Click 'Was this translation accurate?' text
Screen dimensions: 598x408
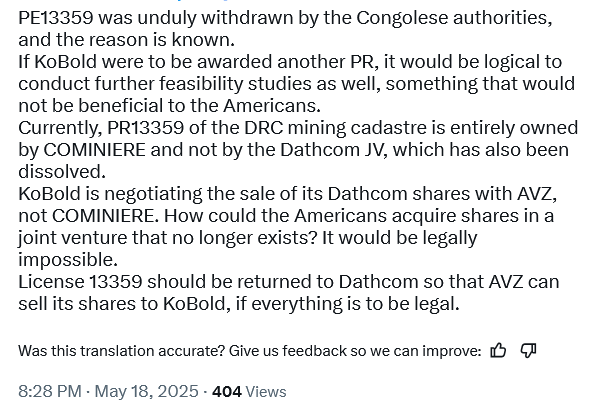click(x=122, y=351)
